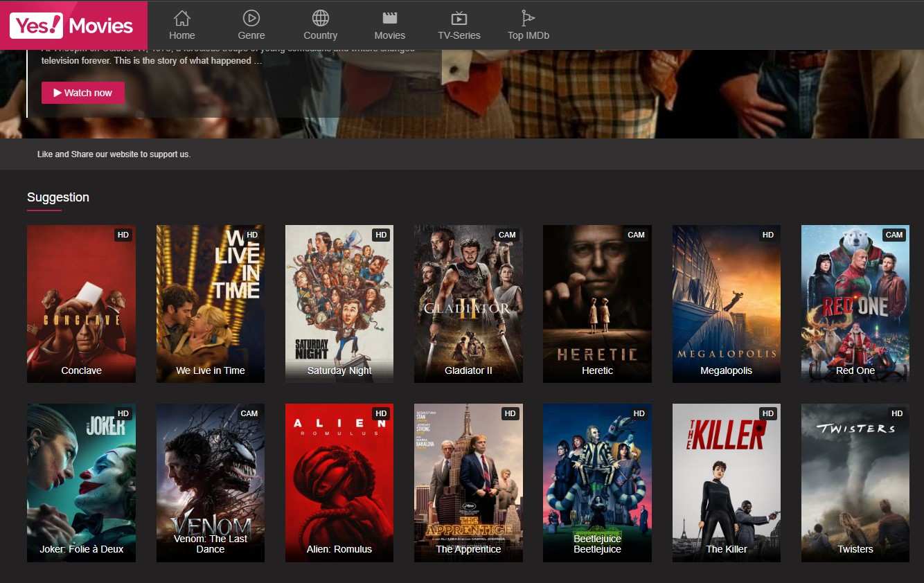Choose the Joker: Folie à Deux poster
The height and width of the screenshot is (583, 924).
(x=81, y=482)
